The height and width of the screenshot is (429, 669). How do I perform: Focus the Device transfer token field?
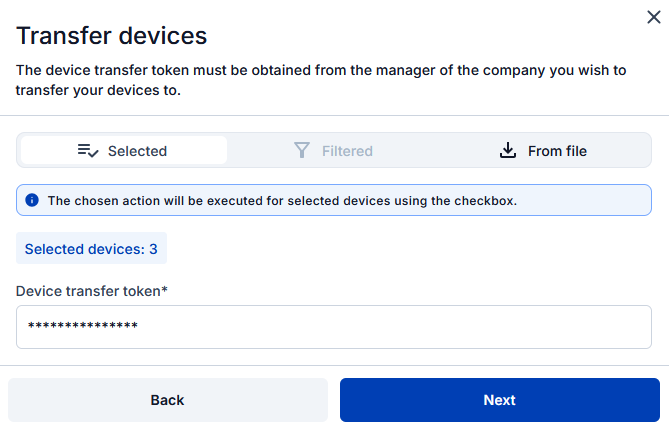coord(400,327)
